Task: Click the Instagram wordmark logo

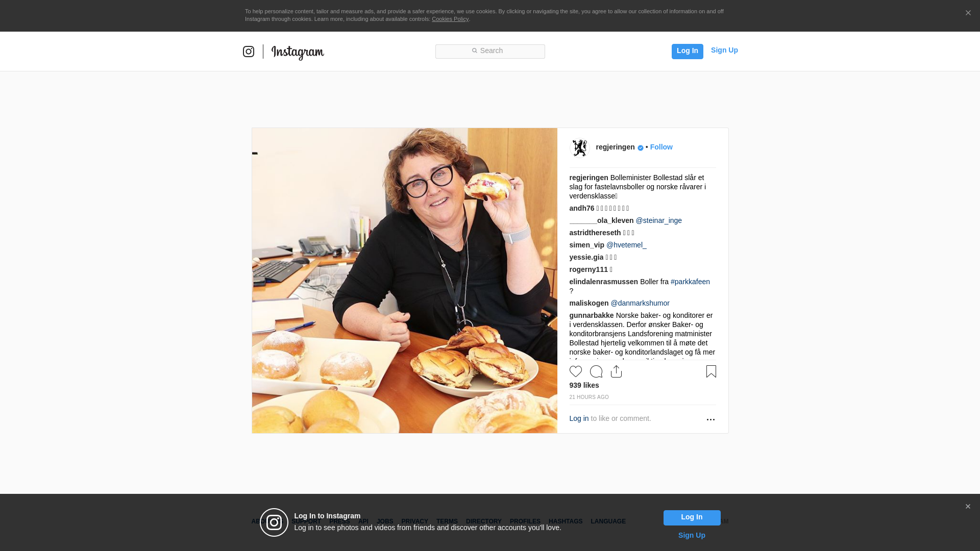Action: (298, 52)
